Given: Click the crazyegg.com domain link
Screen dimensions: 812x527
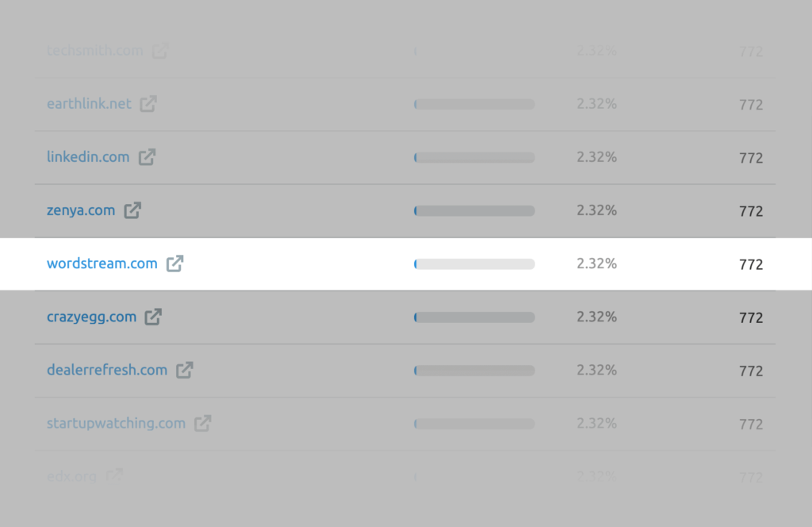Looking at the screenshot, I should tap(91, 317).
